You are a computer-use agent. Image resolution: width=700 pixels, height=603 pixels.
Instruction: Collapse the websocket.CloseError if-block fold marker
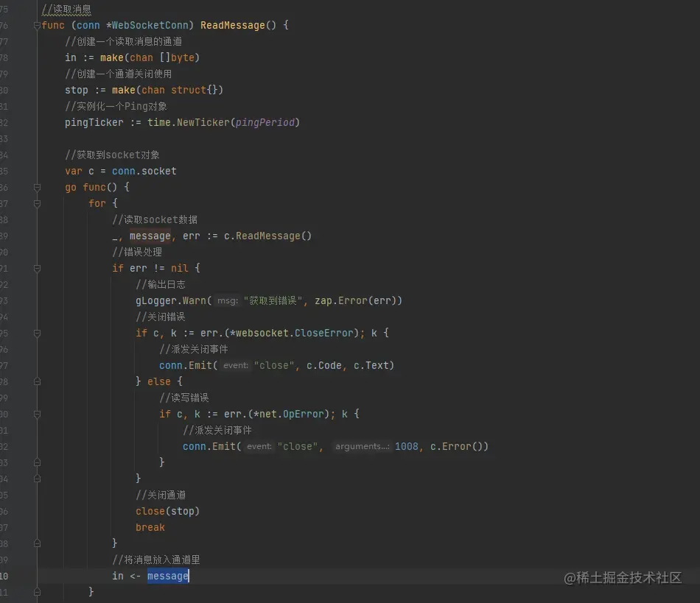(37, 334)
